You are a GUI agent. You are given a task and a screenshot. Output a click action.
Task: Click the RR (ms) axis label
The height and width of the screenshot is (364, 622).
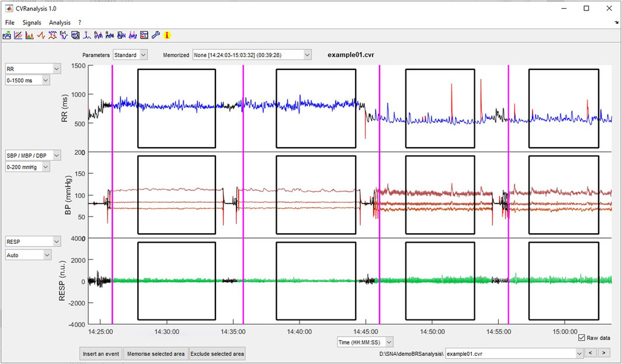pos(65,108)
